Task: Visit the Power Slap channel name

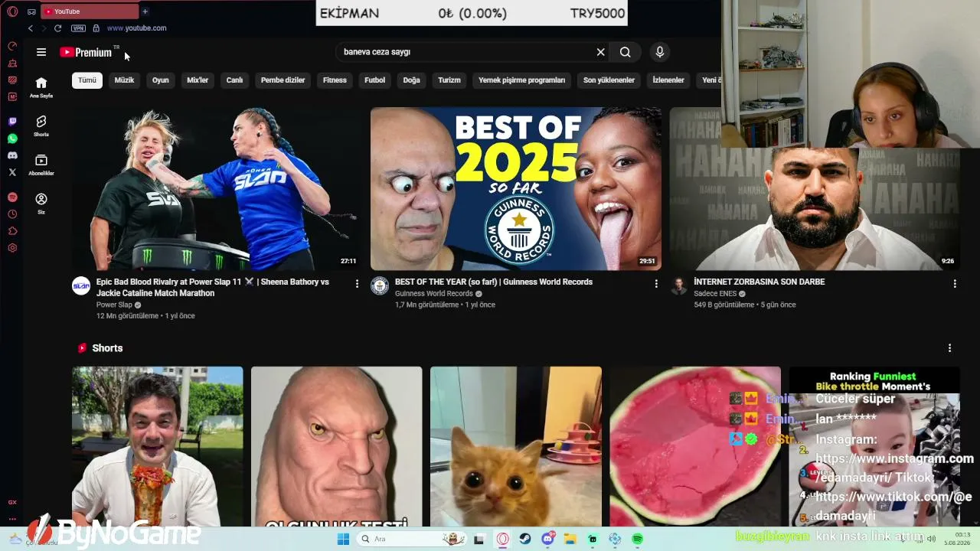Action: (114, 305)
